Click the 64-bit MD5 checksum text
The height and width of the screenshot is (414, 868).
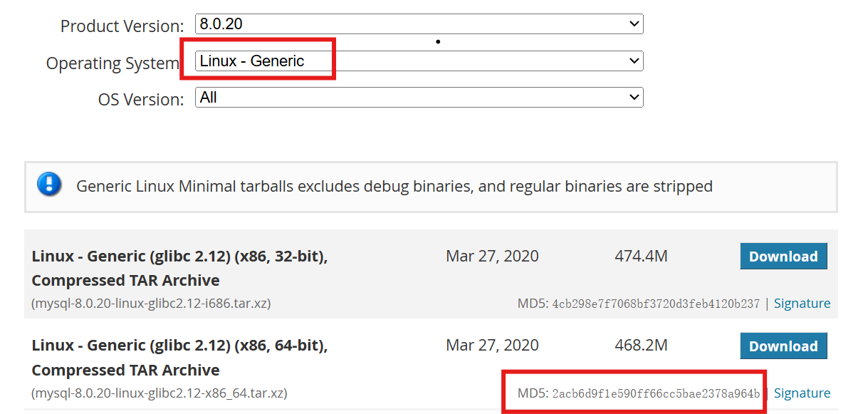(639, 393)
